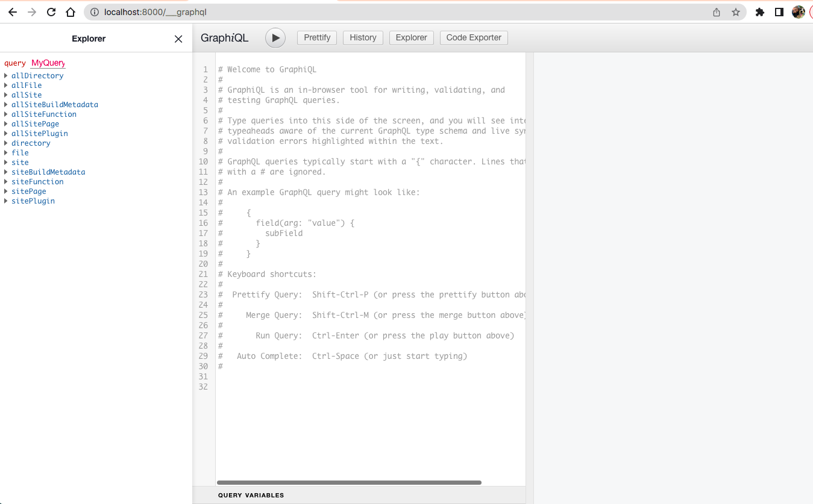The width and height of the screenshot is (813, 504).
Task: Click the 'Auto Complete: Ctrl-Space' comment line
Action: point(343,356)
